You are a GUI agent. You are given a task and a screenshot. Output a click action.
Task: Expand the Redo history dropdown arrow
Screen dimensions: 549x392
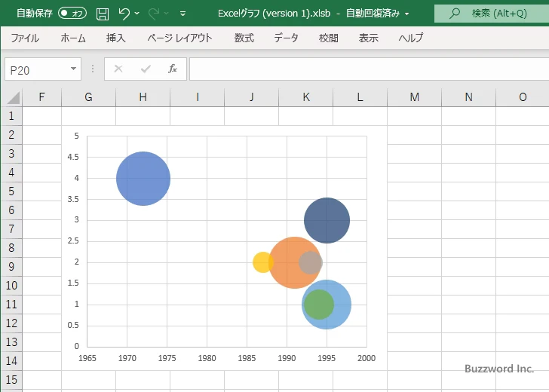[167, 14]
